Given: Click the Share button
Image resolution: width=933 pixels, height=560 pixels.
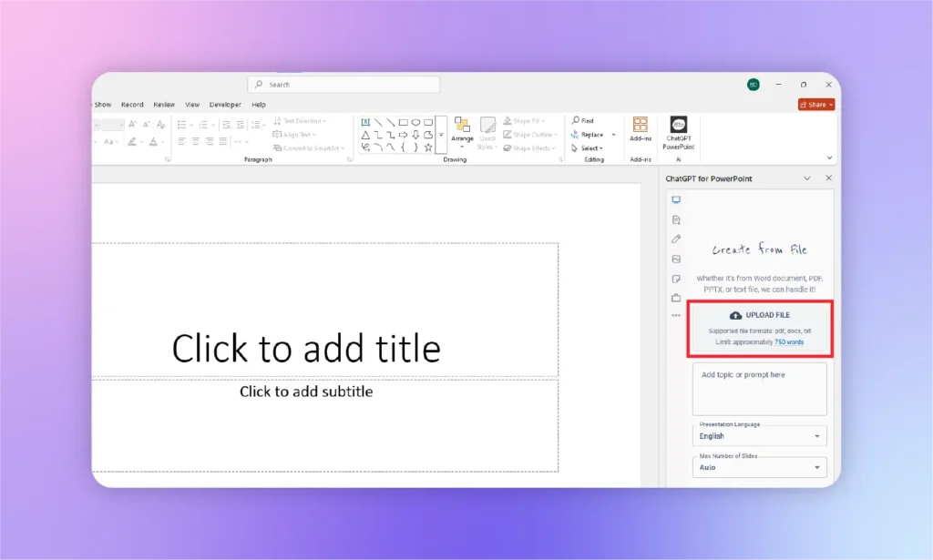Looking at the screenshot, I should tap(816, 105).
